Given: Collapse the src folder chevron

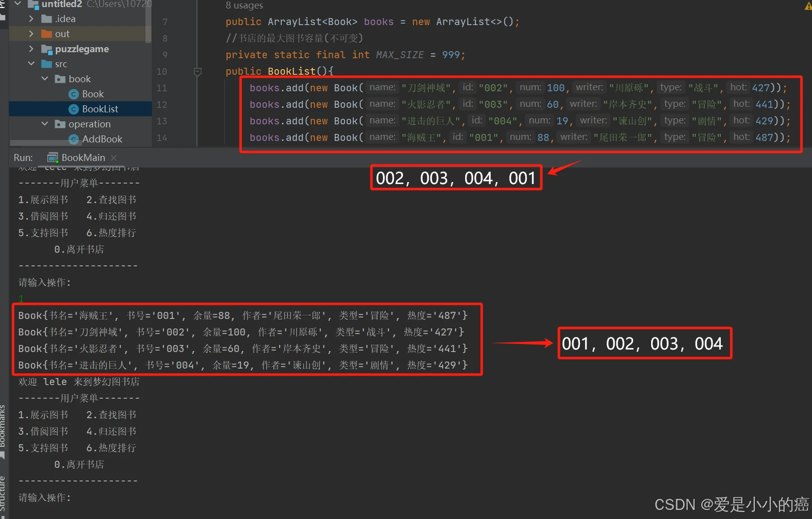Looking at the screenshot, I should point(31,64).
